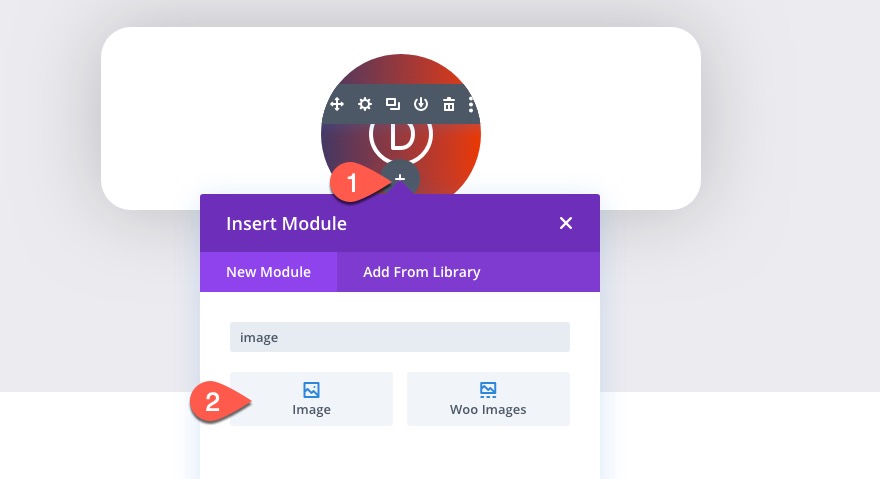Viewport: 880px width, 479px height.
Task: Open module settings with gear icon
Action: (x=365, y=104)
